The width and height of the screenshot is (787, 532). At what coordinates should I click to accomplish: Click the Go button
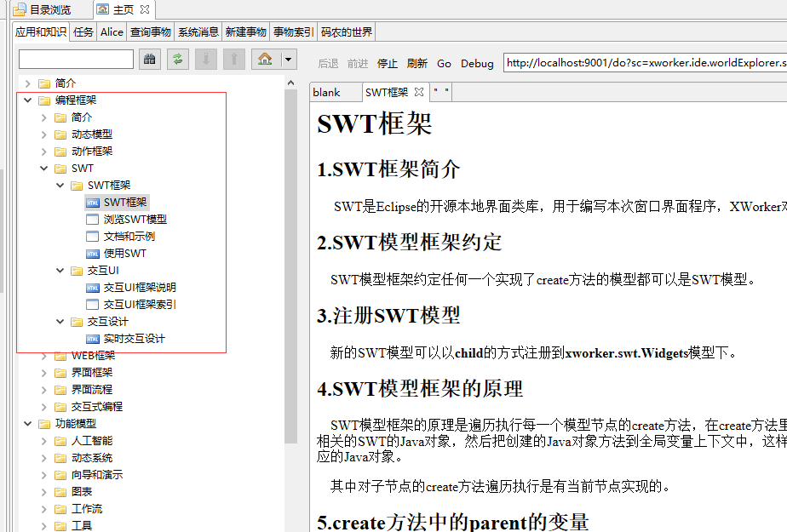point(444,64)
